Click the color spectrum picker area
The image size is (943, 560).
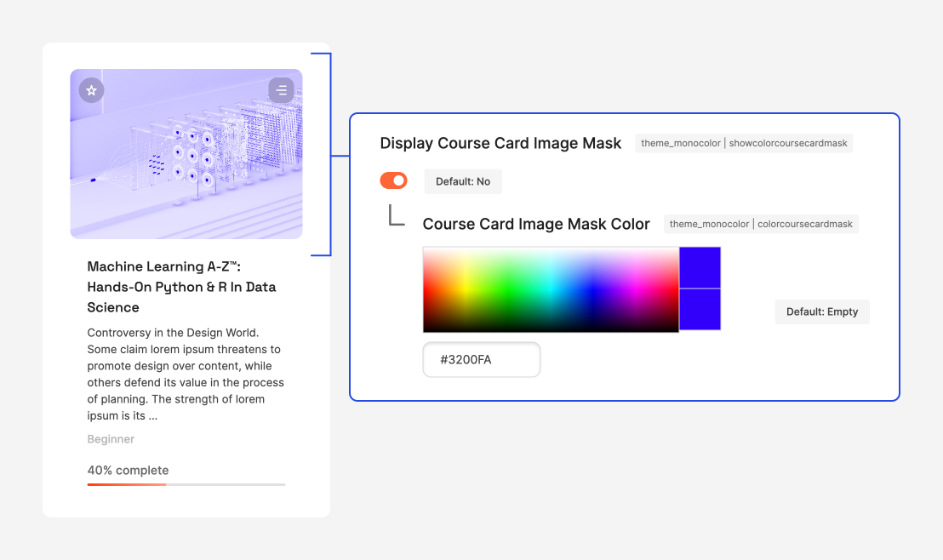click(551, 289)
